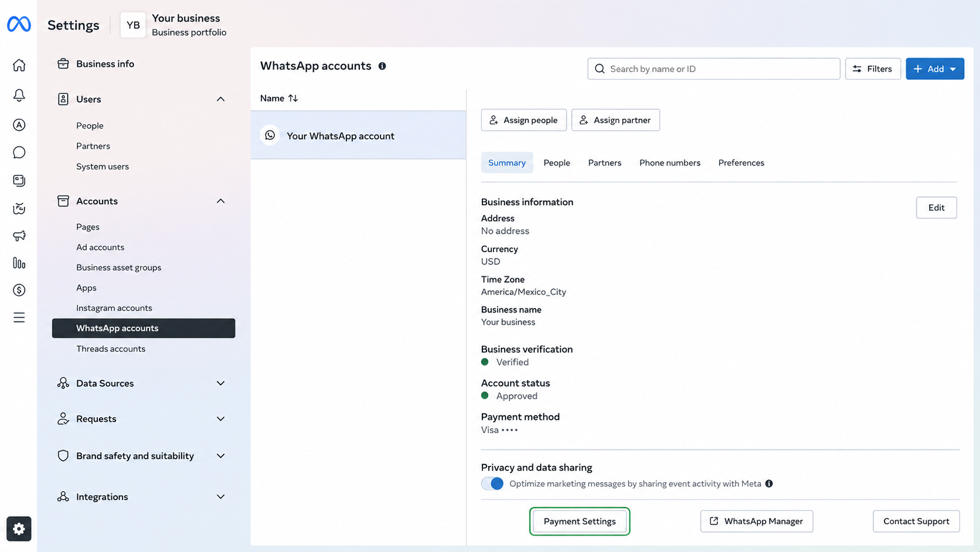The width and height of the screenshot is (980, 552).
Task: Open Insights bar chart icon
Action: (19, 263)
